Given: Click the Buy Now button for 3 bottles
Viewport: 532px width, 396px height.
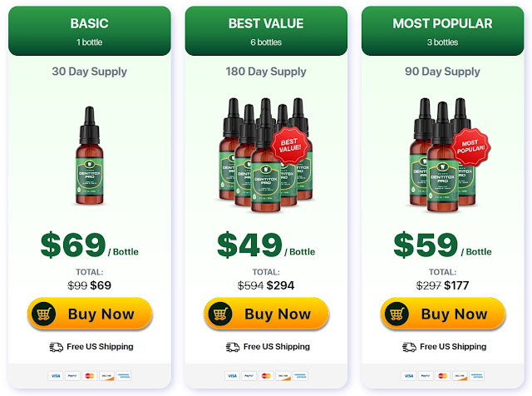Looking at the screenshot, I should coord(443,314).
